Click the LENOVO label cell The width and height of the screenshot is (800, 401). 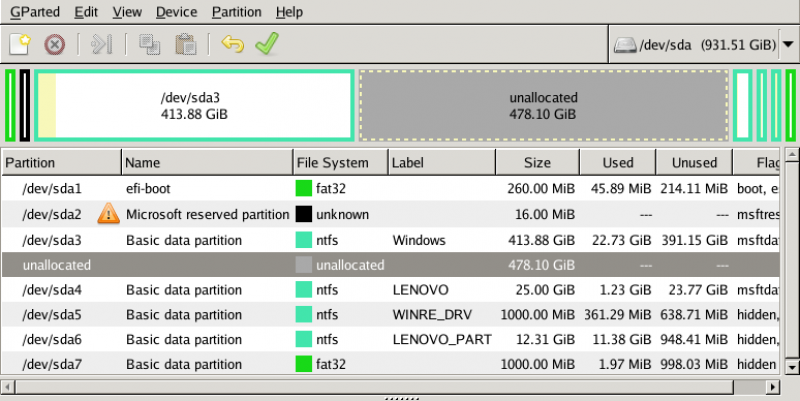pyautogui.click(x=420, y=290)
